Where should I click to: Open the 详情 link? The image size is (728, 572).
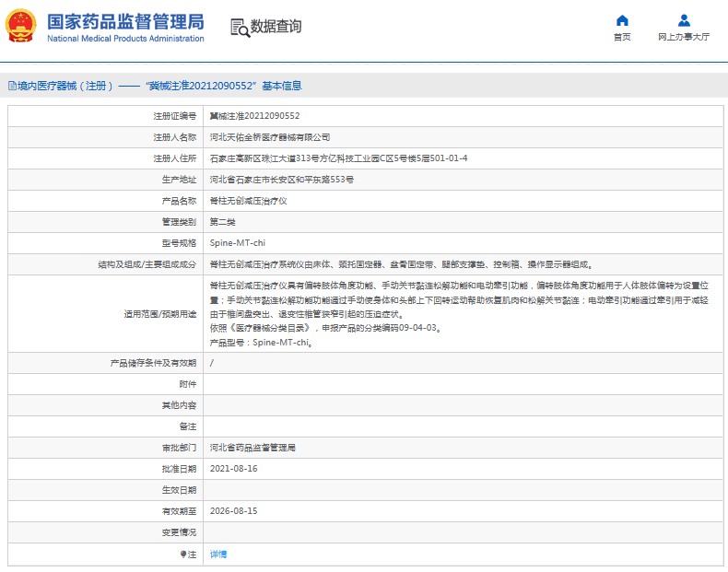(x=218, y=554)
